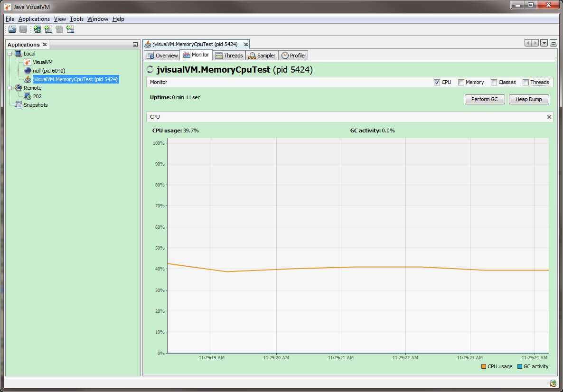563x392 pixels.
Task: Click the orange CPU usage legend swatch
Action: point(484,366)
